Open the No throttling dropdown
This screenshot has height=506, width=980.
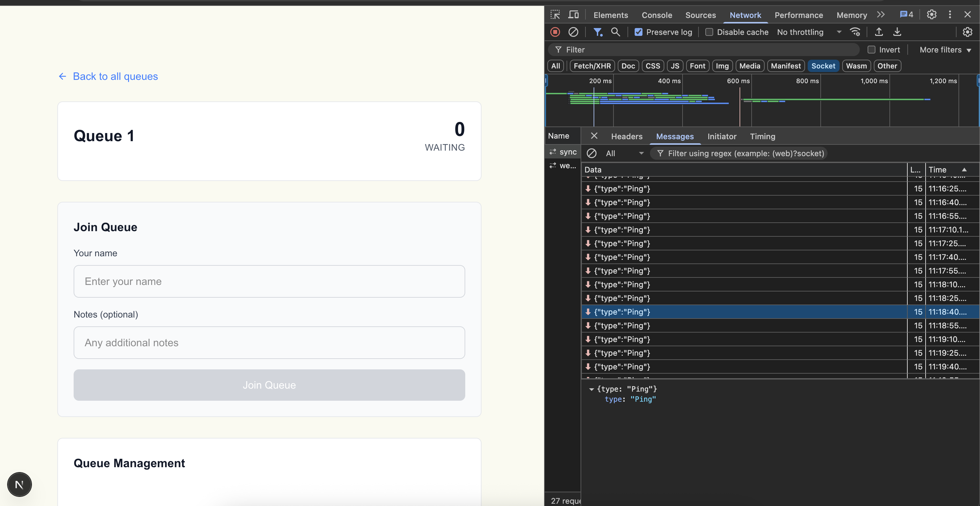(809, 32)
